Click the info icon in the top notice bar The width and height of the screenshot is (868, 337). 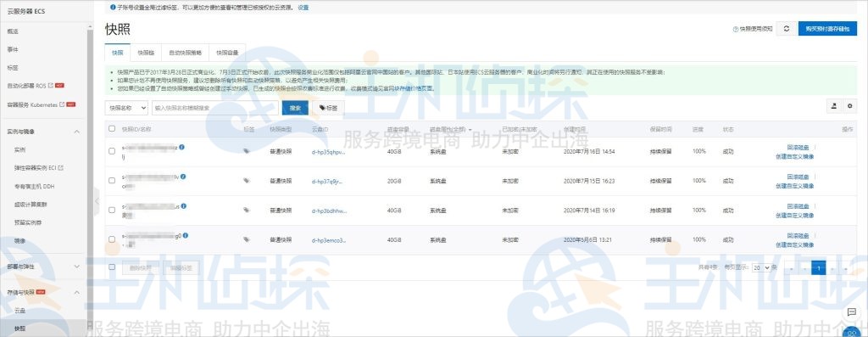[113, 7]
